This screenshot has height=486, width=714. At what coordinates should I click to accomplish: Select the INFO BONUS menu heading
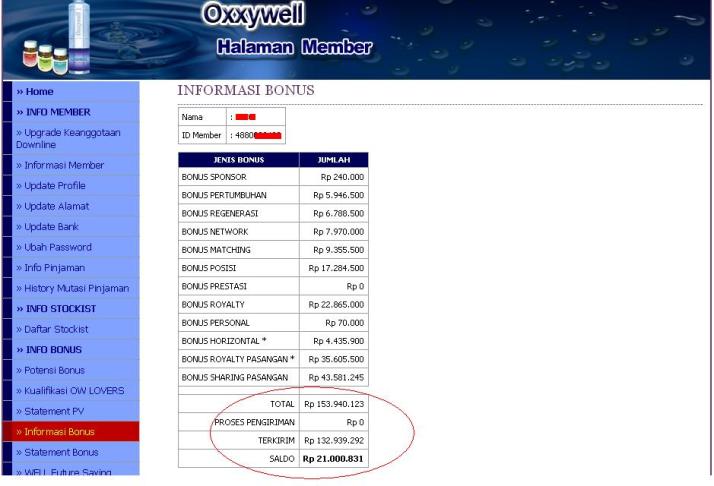pos(49,350)
